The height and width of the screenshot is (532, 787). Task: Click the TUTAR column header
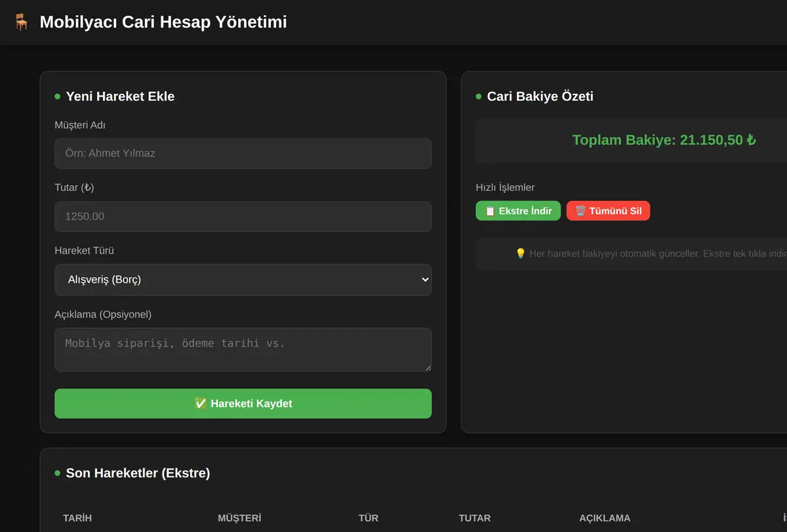click(x=475, y=518)
